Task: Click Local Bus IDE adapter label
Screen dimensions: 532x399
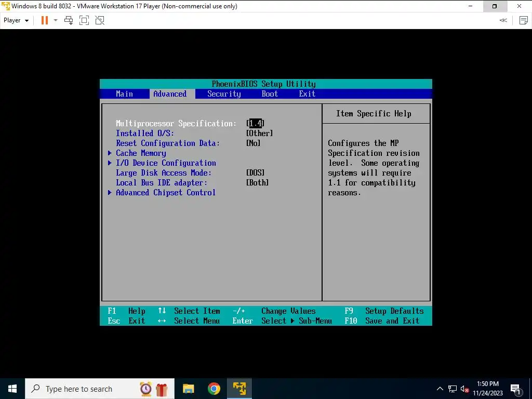Action: tap(162, 182)
